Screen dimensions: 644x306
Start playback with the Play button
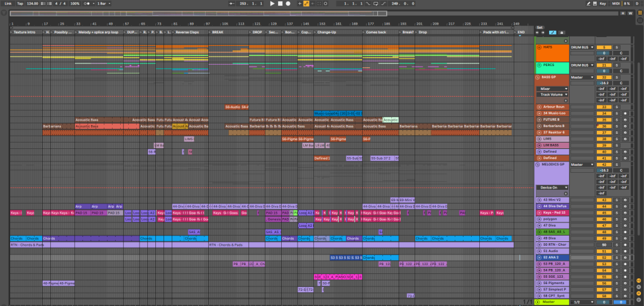click(x=272, y=3)
